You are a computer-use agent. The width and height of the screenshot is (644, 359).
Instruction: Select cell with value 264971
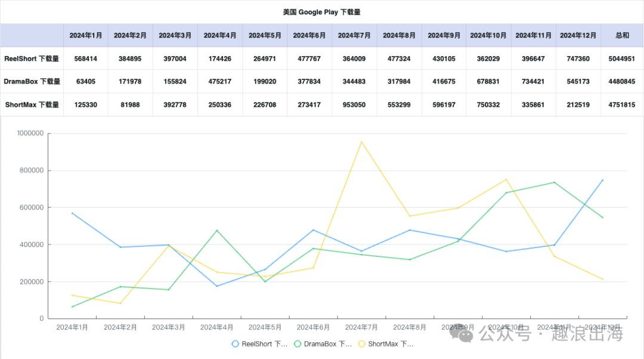point(265,58)
